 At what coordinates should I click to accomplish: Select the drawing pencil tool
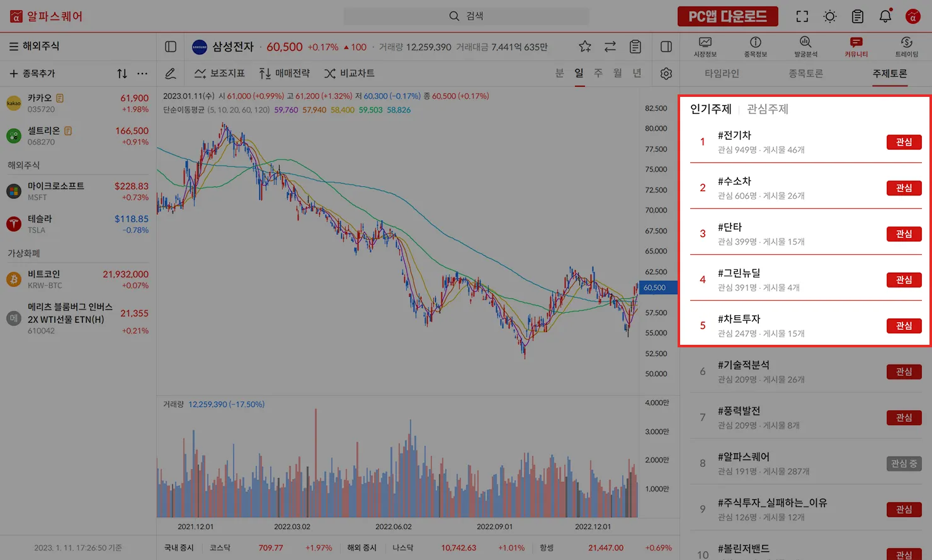pyautogui.click(x=171, y=74)
